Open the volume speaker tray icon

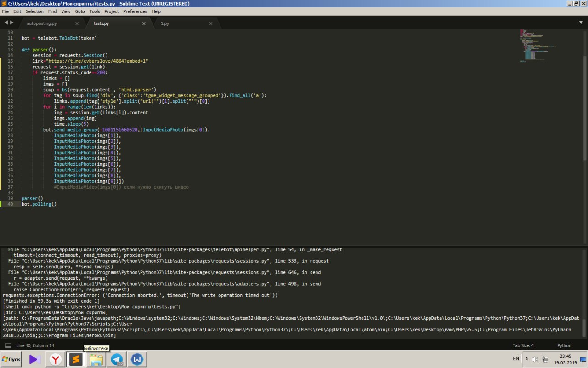(x=535, y=359)
